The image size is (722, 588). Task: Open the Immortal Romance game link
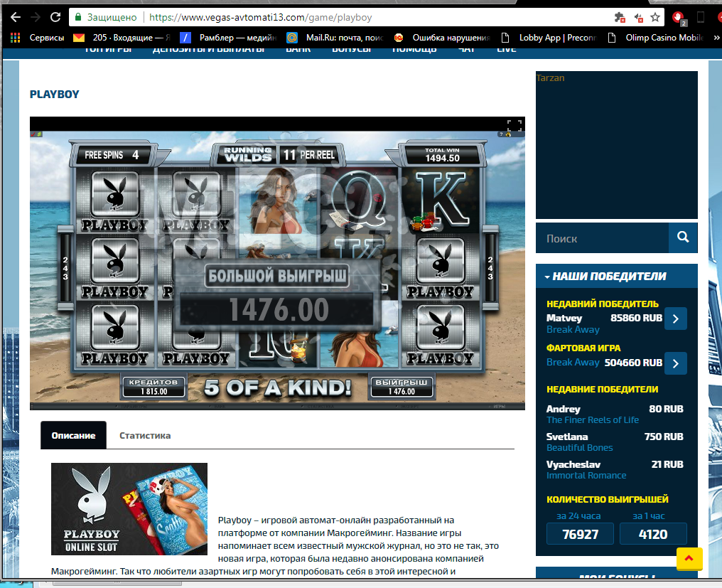click(x=586, y=475)
